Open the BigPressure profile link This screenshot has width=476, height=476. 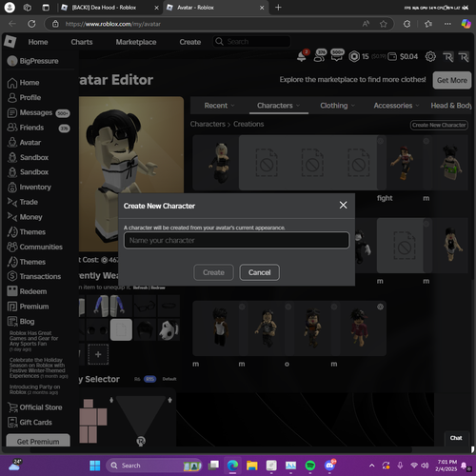[x=33, y=61]
